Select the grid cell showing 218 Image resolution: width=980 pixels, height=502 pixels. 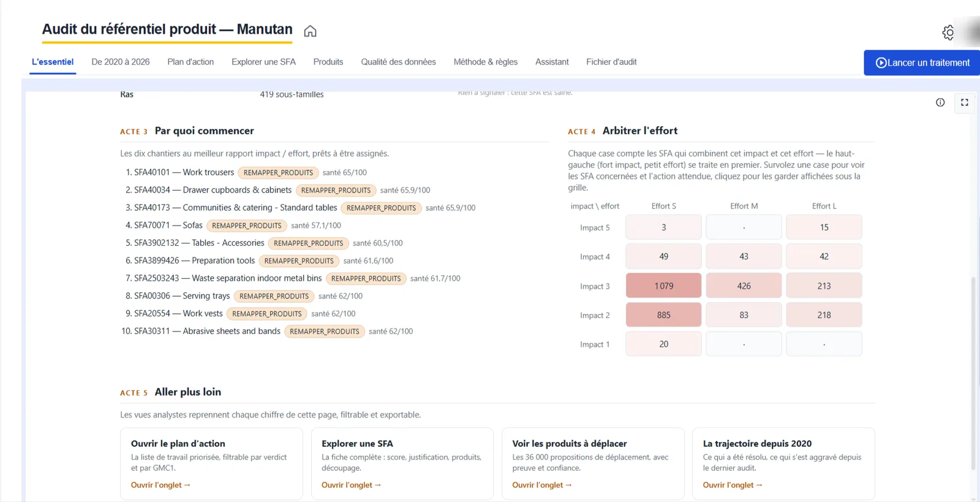[824, 315]
